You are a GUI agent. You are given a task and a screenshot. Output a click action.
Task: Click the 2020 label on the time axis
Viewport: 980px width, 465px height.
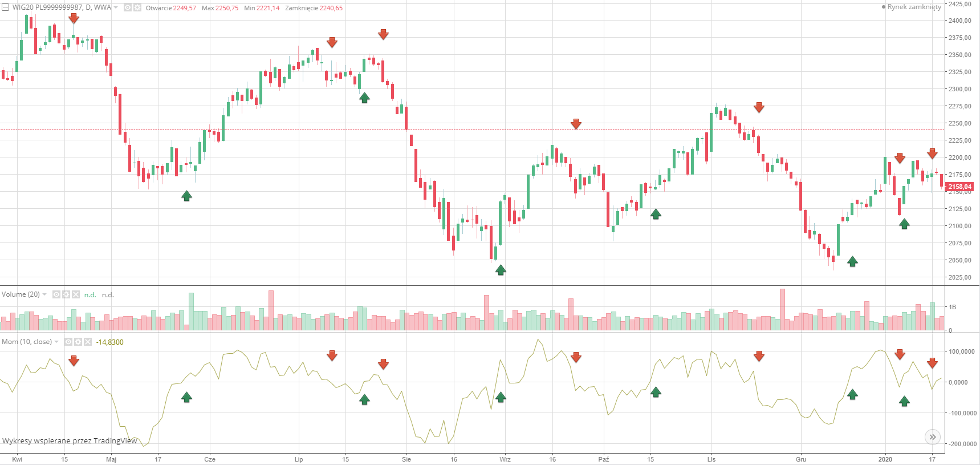click(885, 459)
